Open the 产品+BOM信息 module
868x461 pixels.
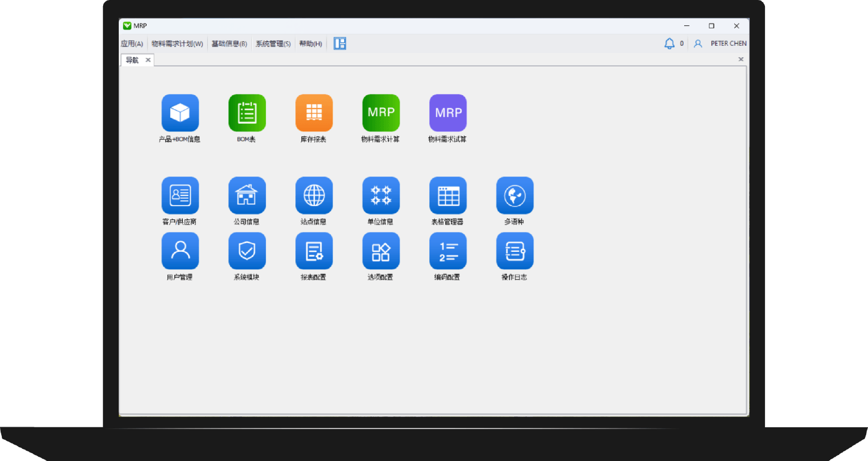(x=180, y=112)
